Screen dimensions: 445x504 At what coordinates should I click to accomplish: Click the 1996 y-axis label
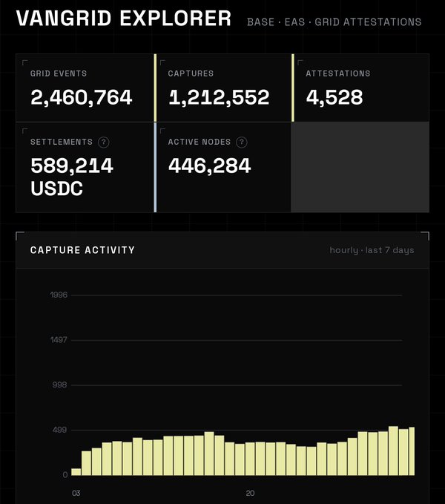click(x=59, y=295)
